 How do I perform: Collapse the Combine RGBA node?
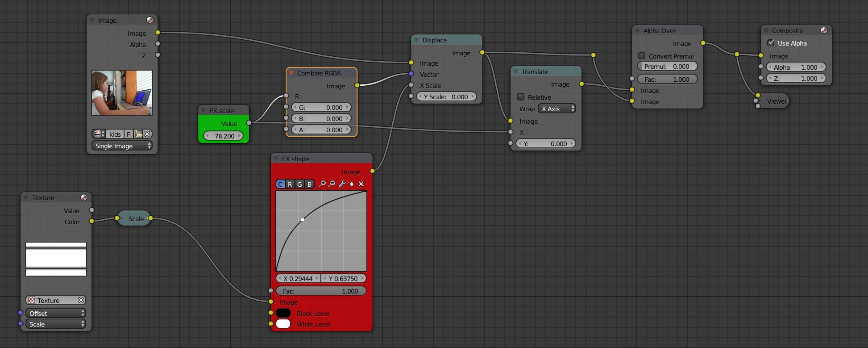pos(291,73)
